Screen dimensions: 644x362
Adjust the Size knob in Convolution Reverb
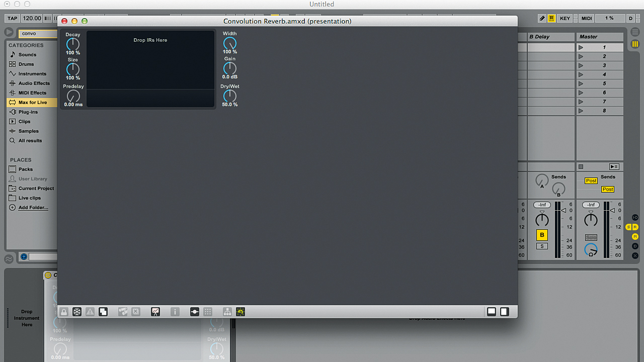click(73, 69)
